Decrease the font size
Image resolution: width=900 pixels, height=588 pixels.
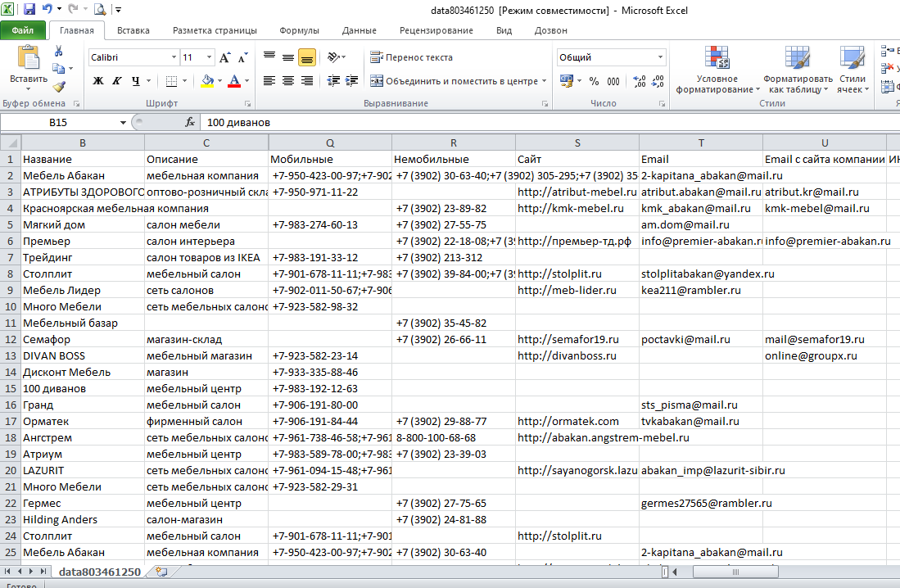pyautogui.click(x=242, y=57)
